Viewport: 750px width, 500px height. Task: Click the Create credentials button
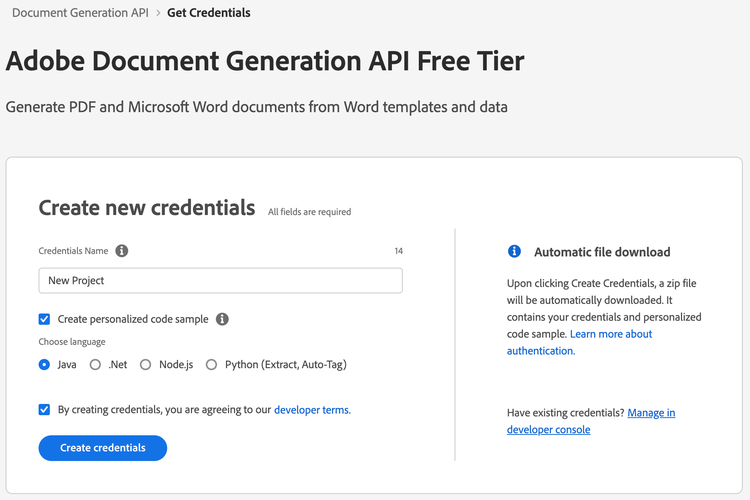103,448
